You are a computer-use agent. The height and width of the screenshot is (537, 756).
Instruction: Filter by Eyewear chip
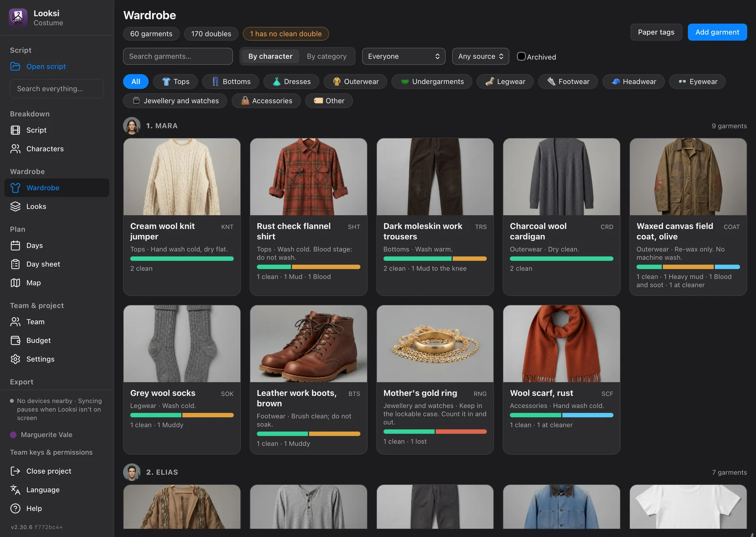[x=697, y=82]
